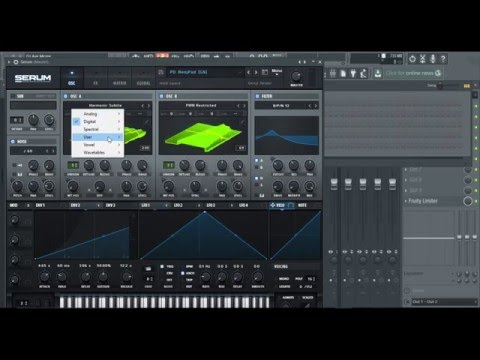
Task: Toggle filter routing for noise N
Action: tap(256, 179)
